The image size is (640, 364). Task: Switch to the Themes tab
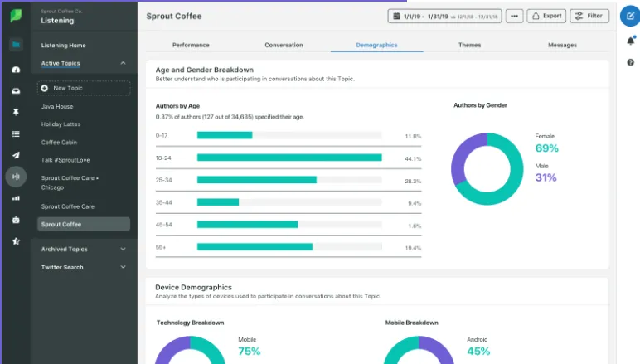(x=469, y=45)
